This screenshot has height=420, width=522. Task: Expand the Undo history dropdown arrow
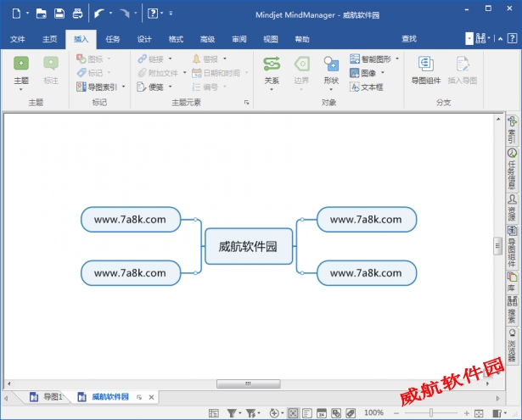(x=110, y=14)
